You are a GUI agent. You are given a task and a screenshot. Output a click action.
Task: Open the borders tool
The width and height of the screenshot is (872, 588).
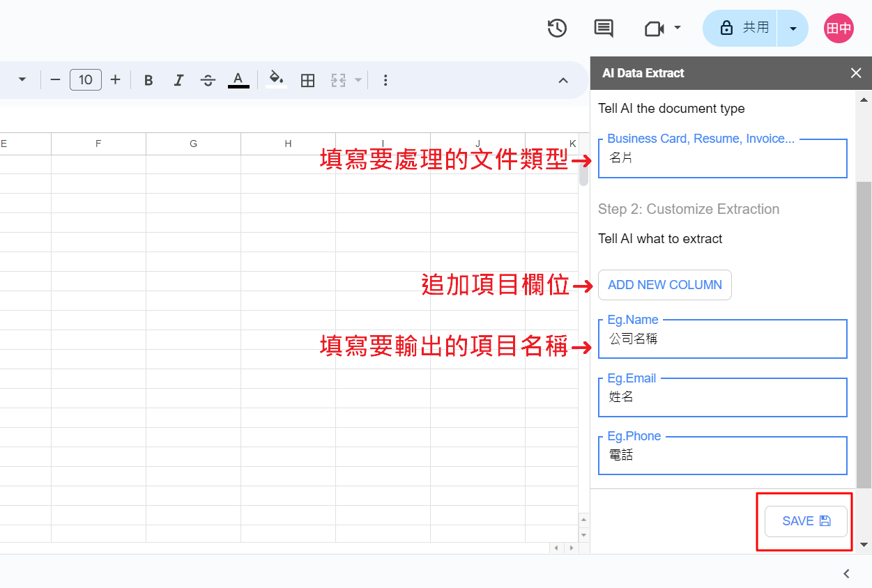click(307, 79)
